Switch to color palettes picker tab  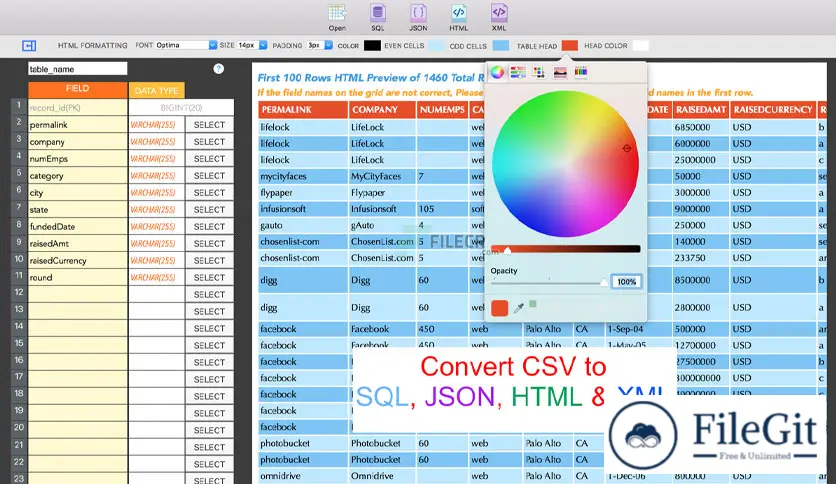pyautogui.click(x=538, y=72)
